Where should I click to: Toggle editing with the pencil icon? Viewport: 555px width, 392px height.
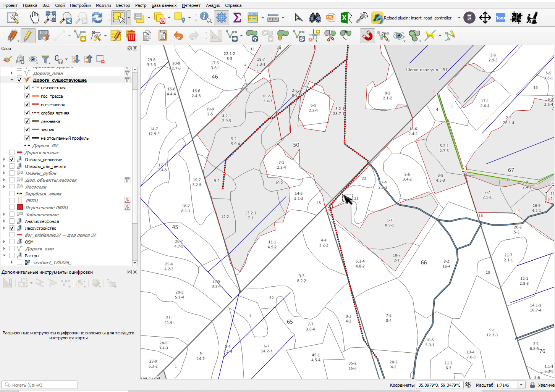28,35
